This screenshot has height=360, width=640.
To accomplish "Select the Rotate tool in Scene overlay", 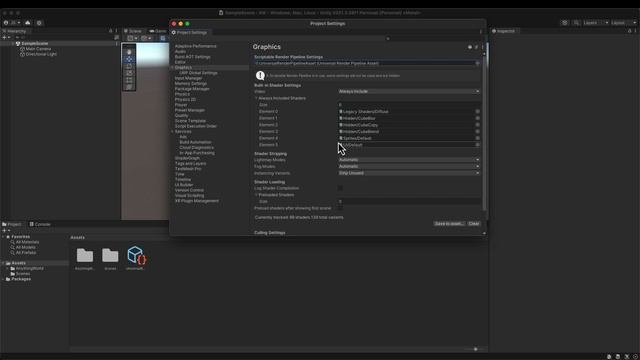I will coord(129,66).
